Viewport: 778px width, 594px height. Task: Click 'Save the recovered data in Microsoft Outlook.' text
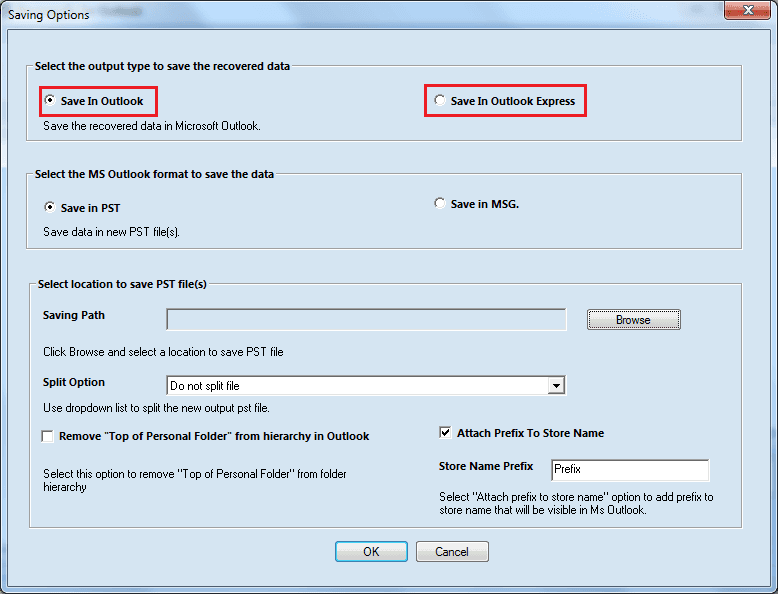pyautogui.click(x=152, y=126)
